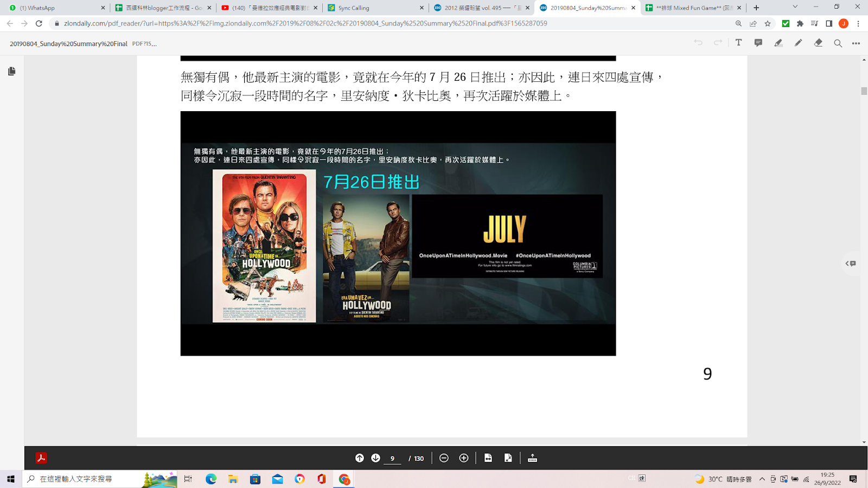The height and width of the screenshot is (488, 868).
Task: Reload the current page
Action: click(x=39, y=23)
